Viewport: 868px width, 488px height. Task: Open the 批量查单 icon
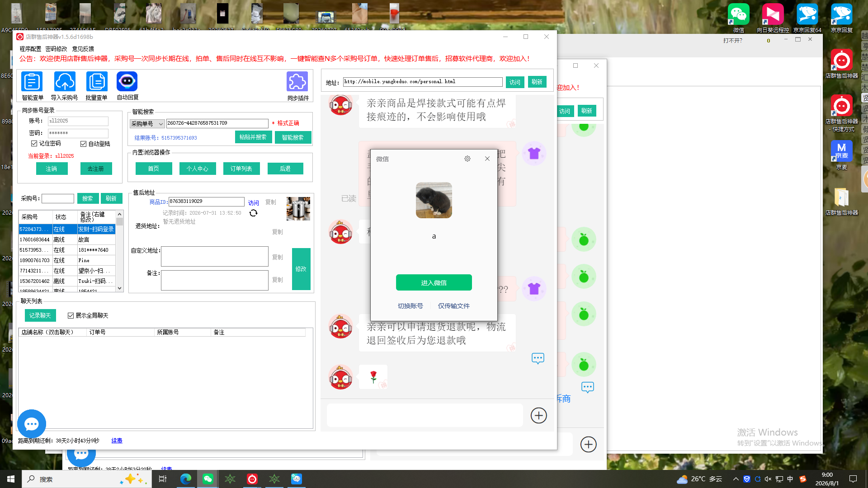pos(97,82)
